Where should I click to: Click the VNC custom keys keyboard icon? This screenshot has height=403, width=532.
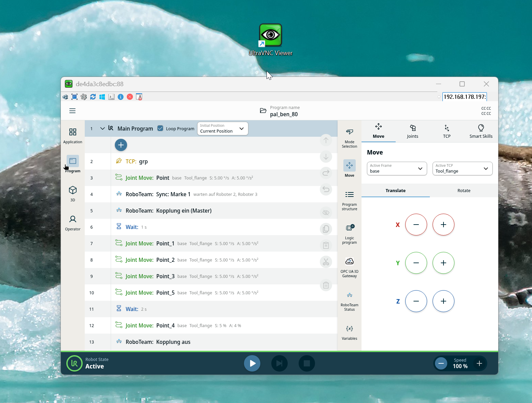tap(111, 97)
